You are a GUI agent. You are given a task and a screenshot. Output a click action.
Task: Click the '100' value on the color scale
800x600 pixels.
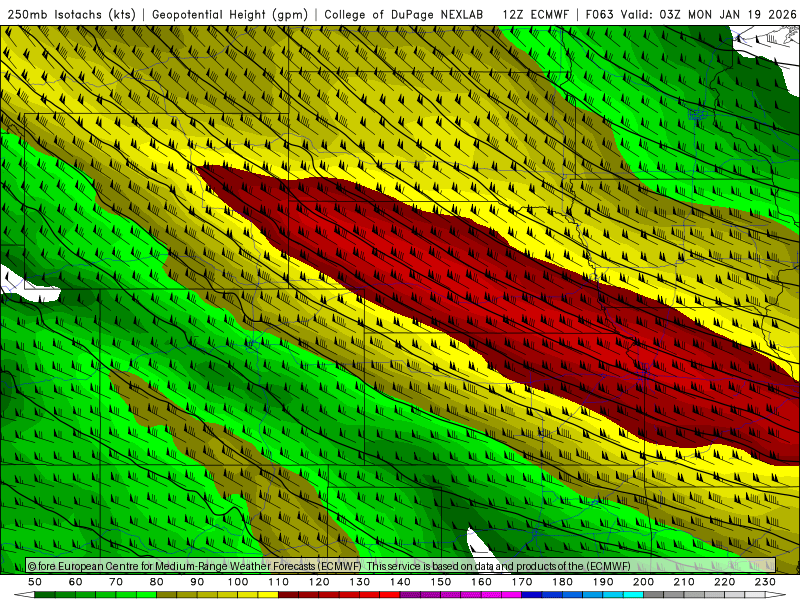point(238,582)
